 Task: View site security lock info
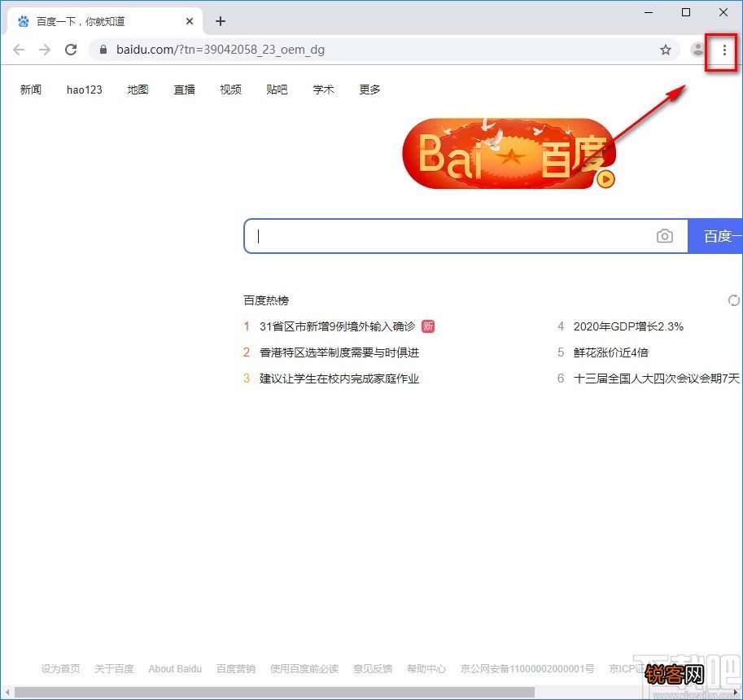[103, 50]
